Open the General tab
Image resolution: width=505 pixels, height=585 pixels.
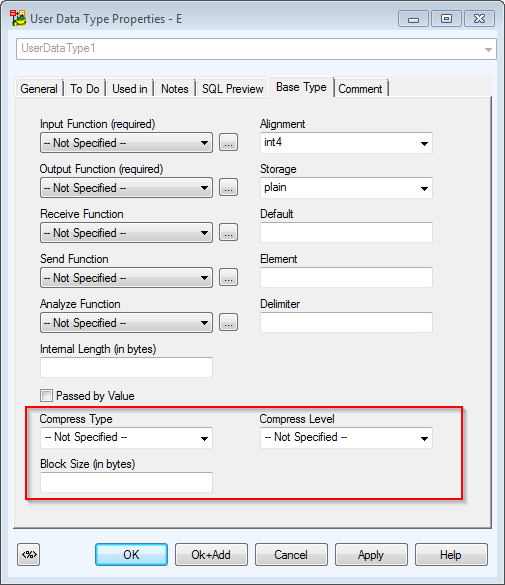[x=39, y=89]
